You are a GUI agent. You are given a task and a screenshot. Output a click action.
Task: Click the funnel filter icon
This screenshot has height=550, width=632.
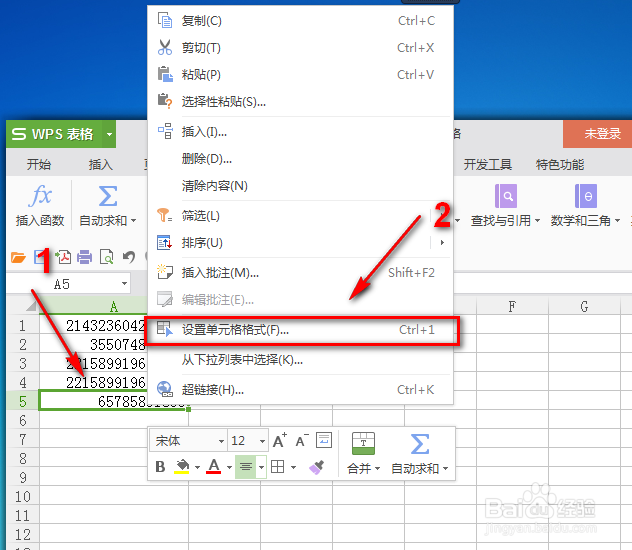click(x=164, y=215)
